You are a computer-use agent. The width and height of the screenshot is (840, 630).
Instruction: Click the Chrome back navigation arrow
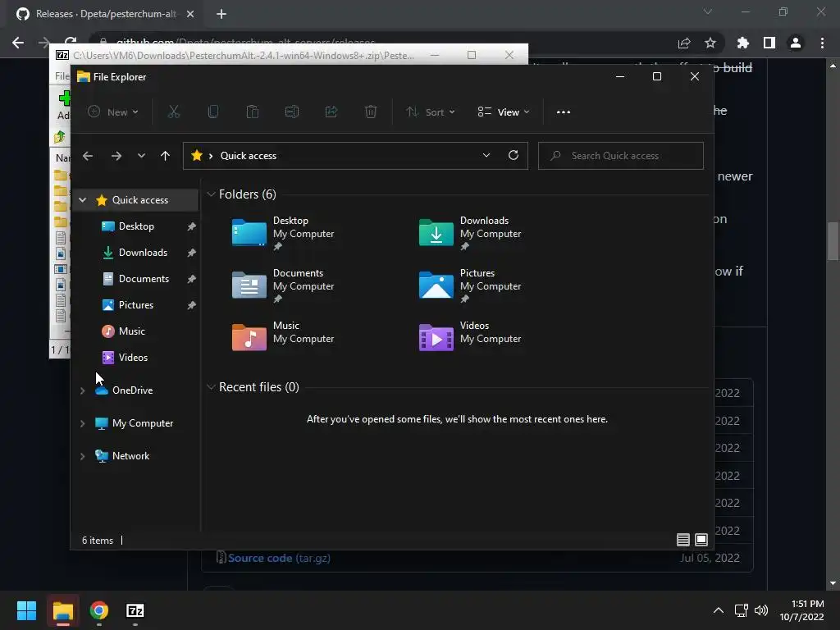(x=18, y=43)
